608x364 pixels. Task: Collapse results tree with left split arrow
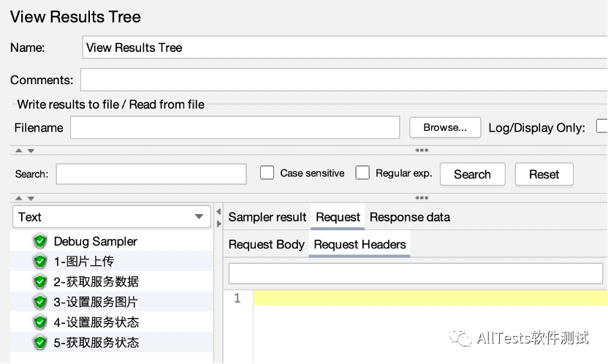tap(218, 212)
